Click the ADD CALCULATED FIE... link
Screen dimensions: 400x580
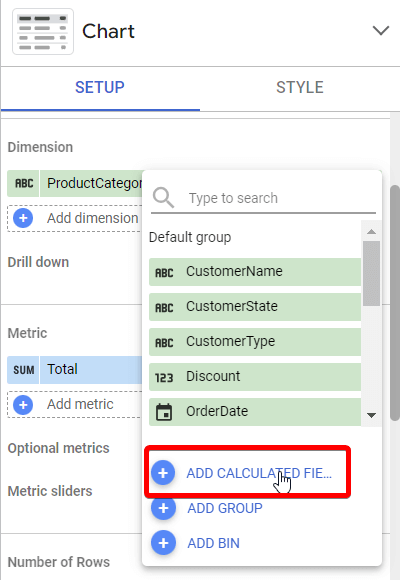(259, 473)
